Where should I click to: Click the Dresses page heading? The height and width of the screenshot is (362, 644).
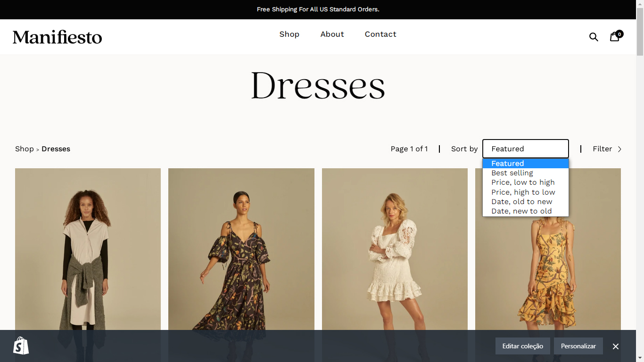[x=318, y=85]
